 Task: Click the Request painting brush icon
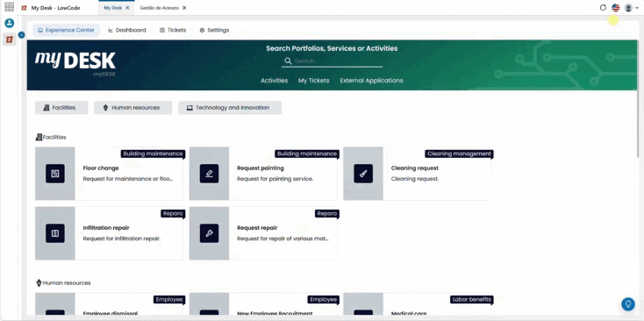[x=209, y=174]
